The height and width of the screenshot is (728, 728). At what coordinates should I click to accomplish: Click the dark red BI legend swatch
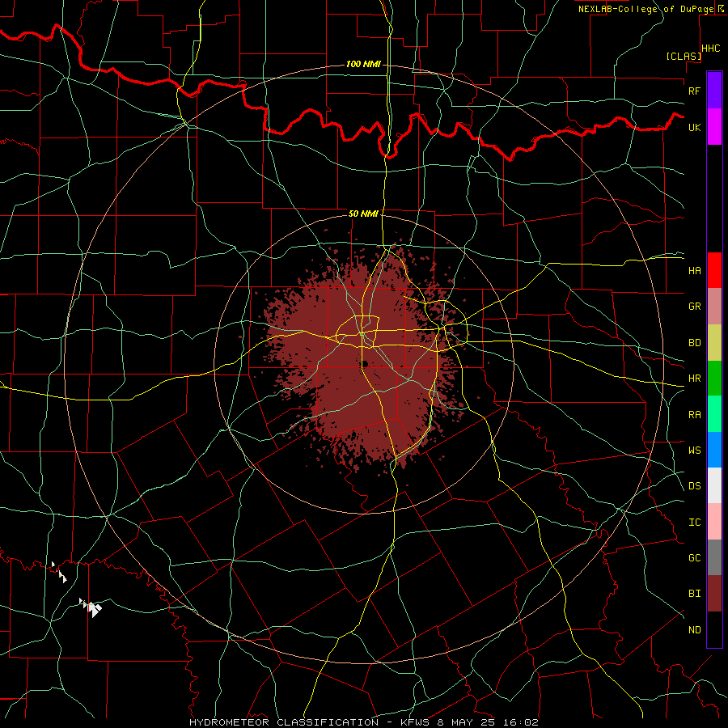click(x=714, y=594)
